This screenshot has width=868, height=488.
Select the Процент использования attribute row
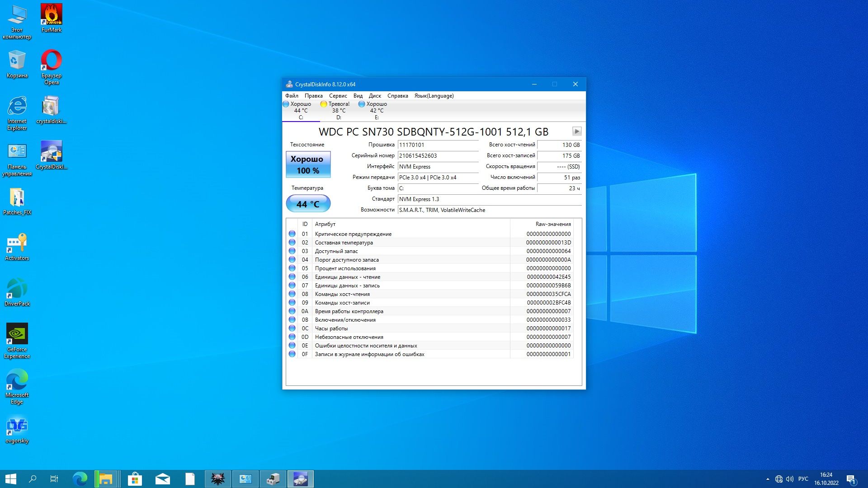[x=430, y=268]
